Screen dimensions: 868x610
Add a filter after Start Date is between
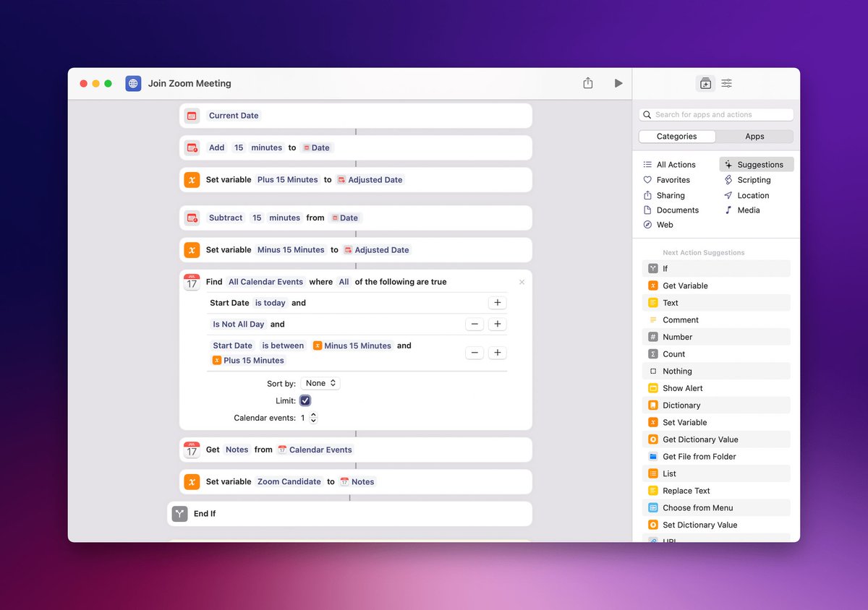[497, 353]
